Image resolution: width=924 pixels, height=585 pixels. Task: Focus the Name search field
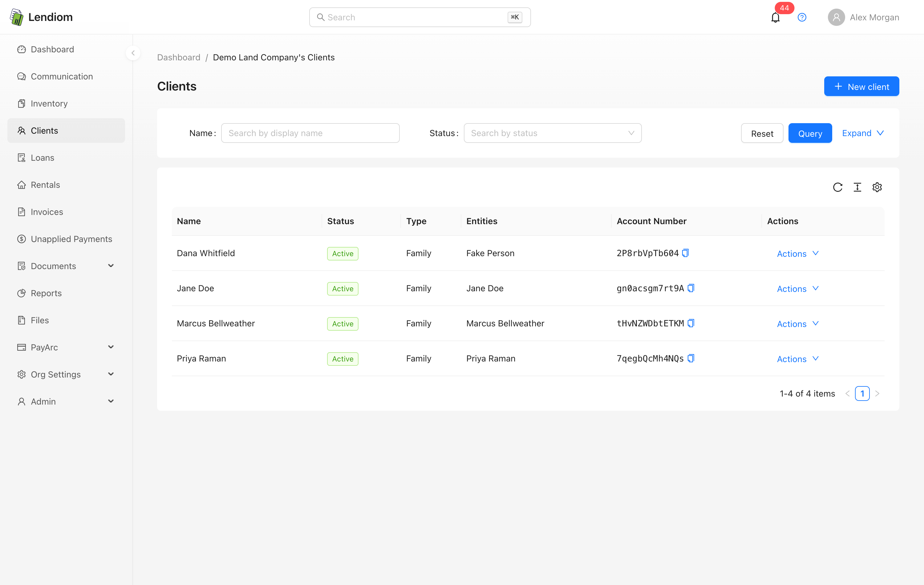[310, 133]
